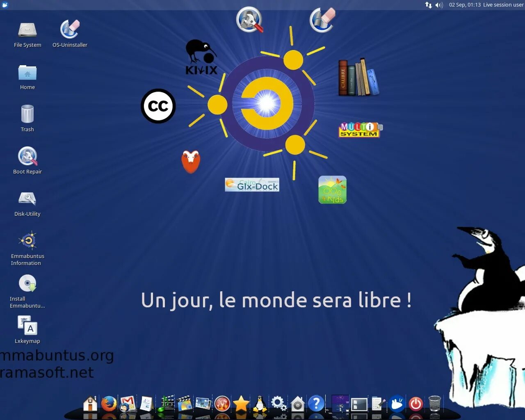Launch Firefox from the dock
Image resolution: width=525 pixels, height=420 pixels.
[x=109, y=404]
